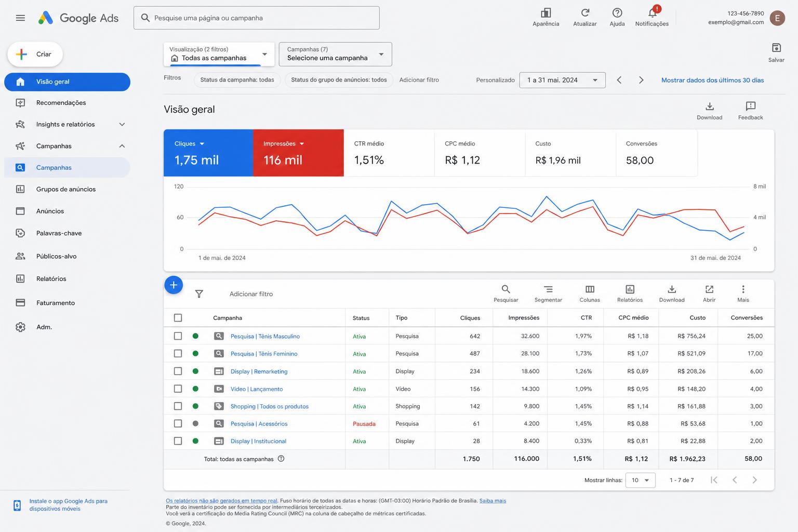Viewport: 798px width, 532px height.
Task: Click Adicionar filtro in the table toolbar
Action: 251,294
